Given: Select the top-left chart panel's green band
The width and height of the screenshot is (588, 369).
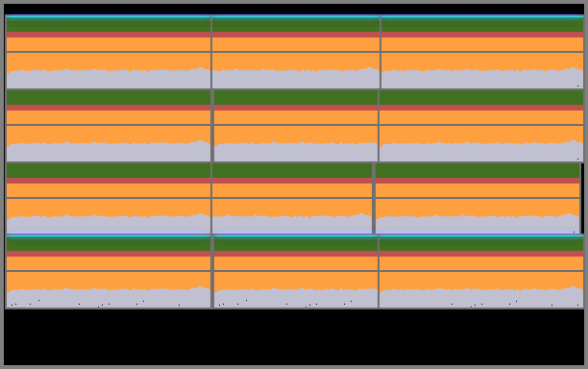Looking at the screenshot, I should (x=109, y=25).
